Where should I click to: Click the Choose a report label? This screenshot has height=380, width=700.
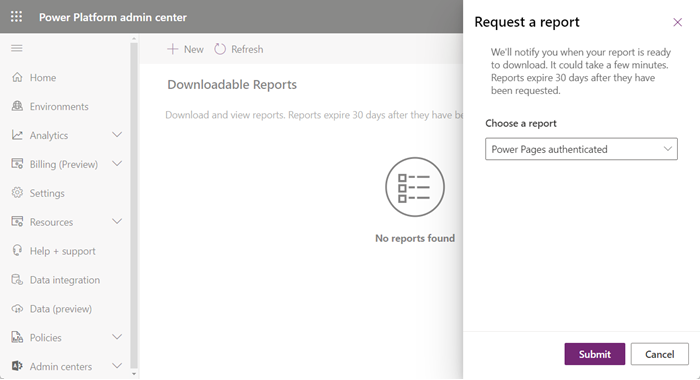tap(521, 124)
